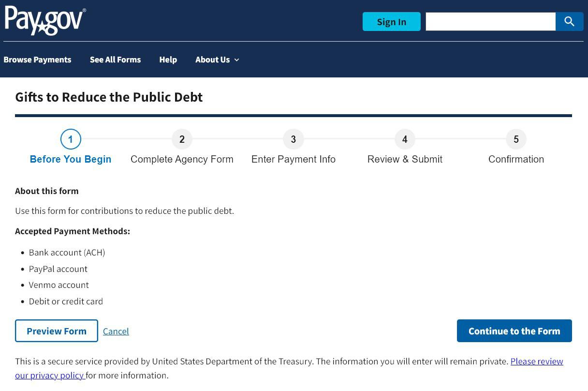Screen dimensions: 588x391
Task: Click step 2 circle in progress bar
Action: click(x=182, y=139)
